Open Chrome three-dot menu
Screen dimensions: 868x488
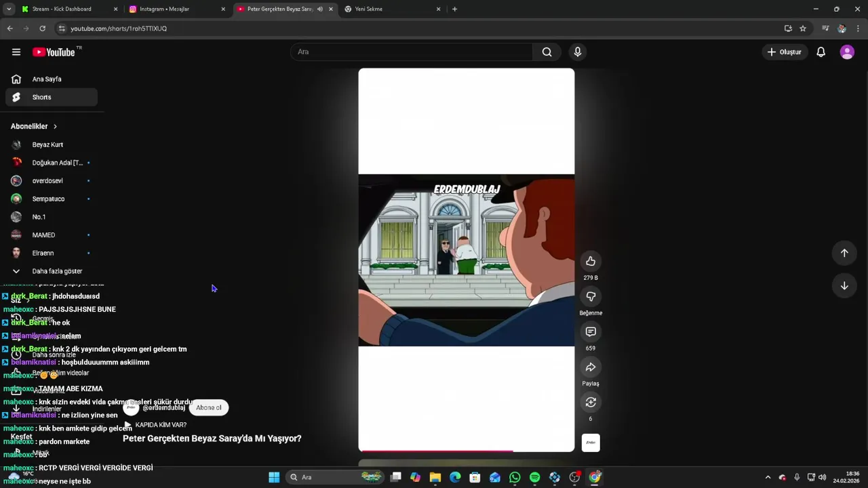pyautogui.click(x=858, y=28)
